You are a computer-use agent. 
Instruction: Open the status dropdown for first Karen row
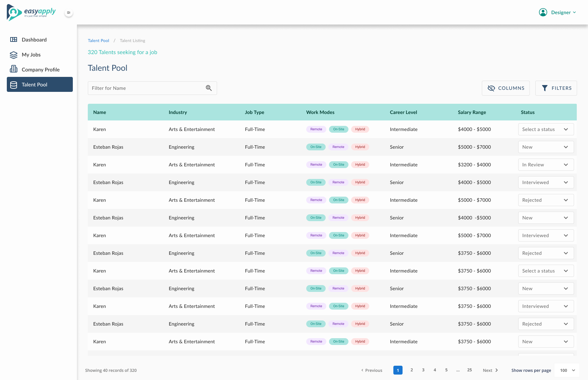pyautogui.click(x=545, y=129)
